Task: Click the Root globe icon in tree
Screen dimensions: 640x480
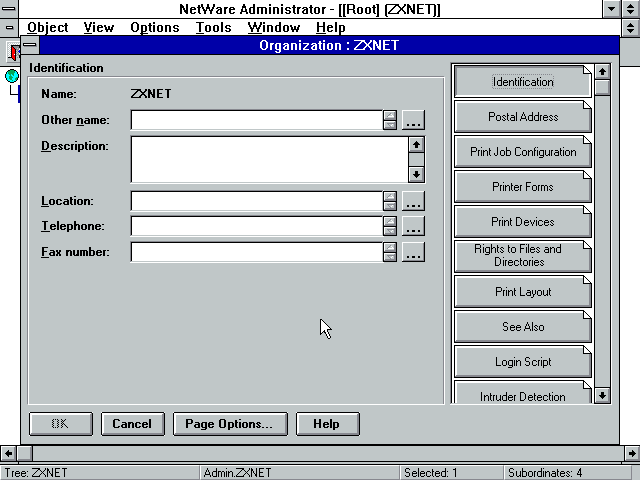Action: [12, 76]
